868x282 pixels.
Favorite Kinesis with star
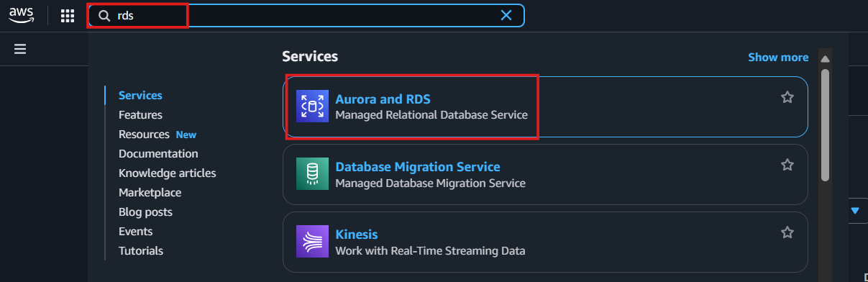[x=787, y=232]
